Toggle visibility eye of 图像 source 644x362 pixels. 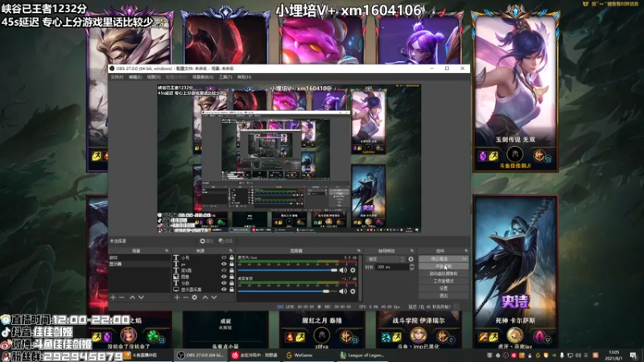[224, 277]
